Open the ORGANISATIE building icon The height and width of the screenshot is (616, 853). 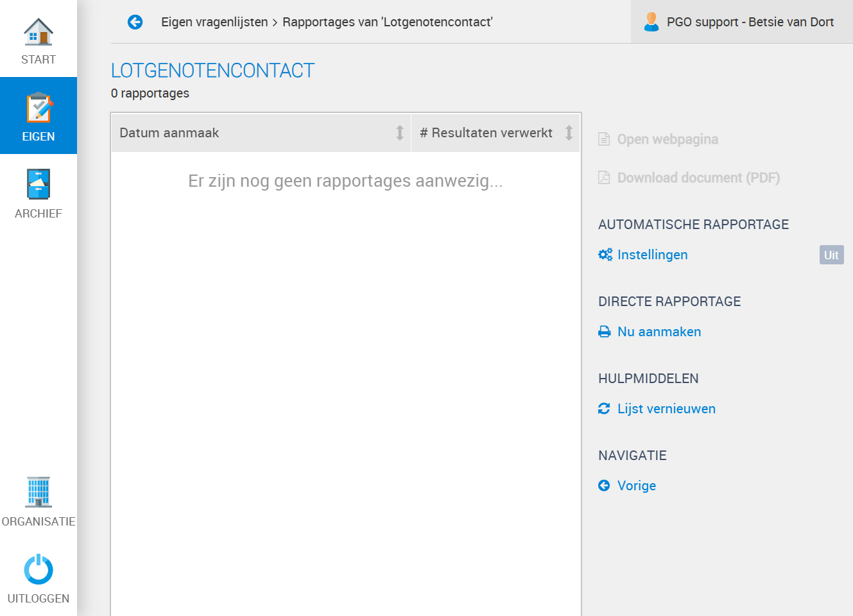click(39, 492)
